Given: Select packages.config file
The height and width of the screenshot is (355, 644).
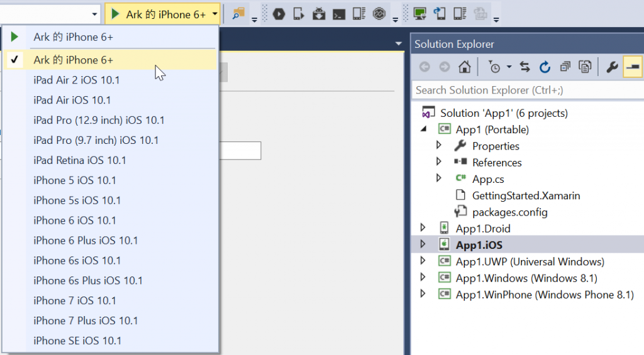Looking at the screenshot, I should point(509,212).
